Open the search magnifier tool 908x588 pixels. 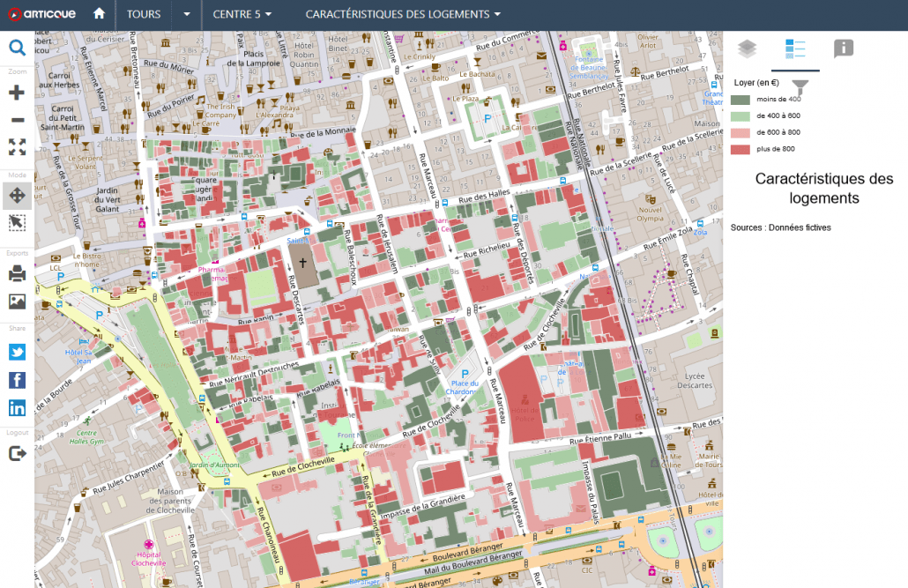tap(17, 48)
